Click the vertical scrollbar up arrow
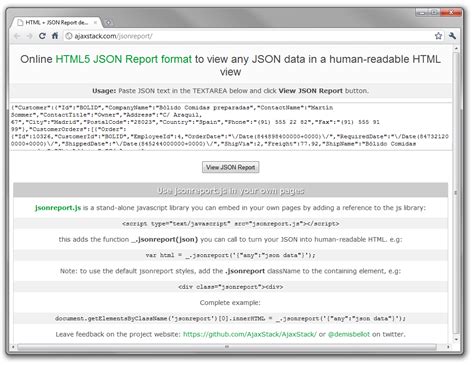 456,48
